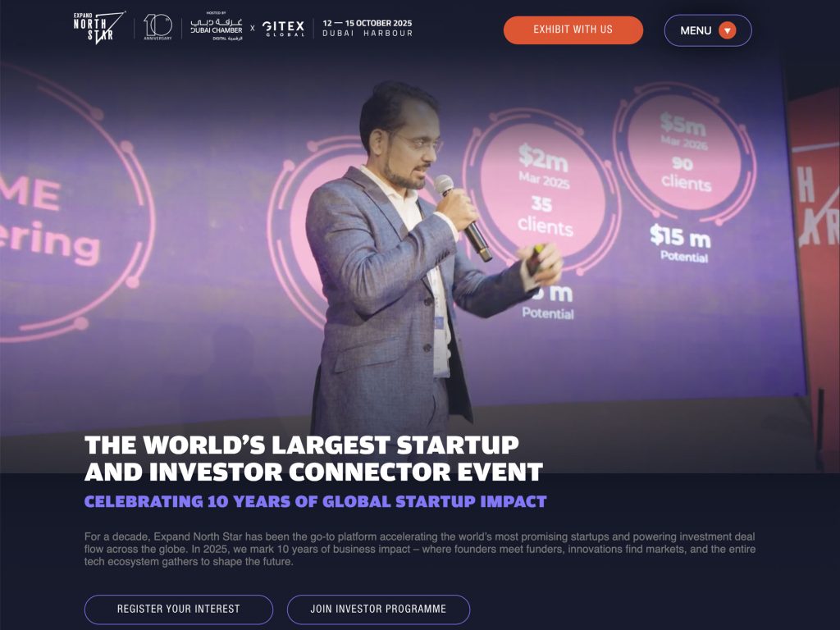This screenshot has width=840, height=630.
Task: Click the Expand North Star description paragraph
Action: point(420,549)
